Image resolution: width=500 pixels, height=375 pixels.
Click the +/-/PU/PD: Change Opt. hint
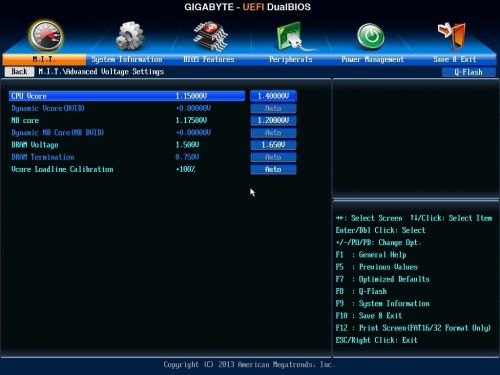379,243
